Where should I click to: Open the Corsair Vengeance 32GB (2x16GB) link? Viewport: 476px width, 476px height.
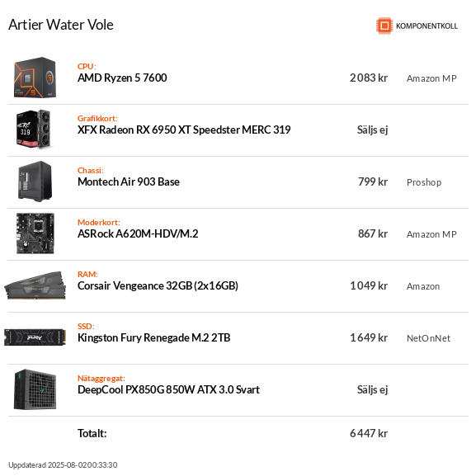click(158, 285)
